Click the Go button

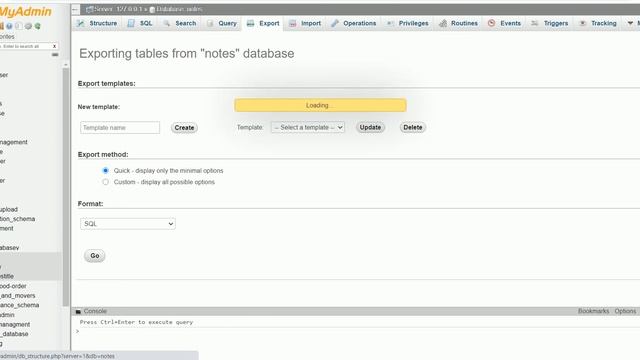[95, 256]
